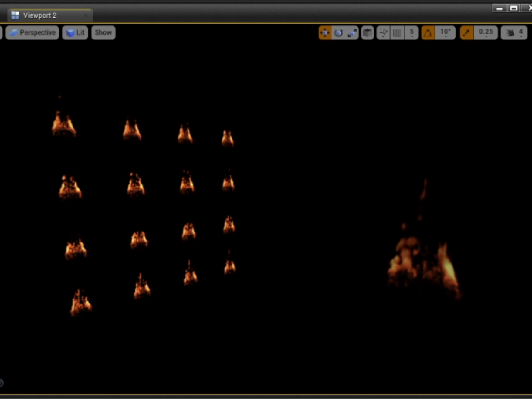This screenshot has height=399, width=532.
Task: Click the camera speed icon
Action: pyautogui.click(x=510, y=33)
